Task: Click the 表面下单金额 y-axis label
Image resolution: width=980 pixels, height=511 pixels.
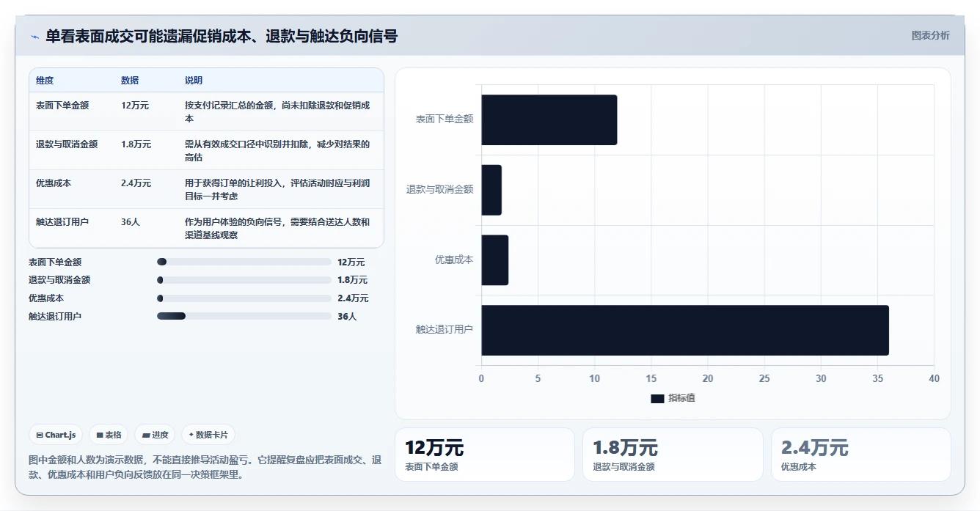Action: [x=445, y=119]
